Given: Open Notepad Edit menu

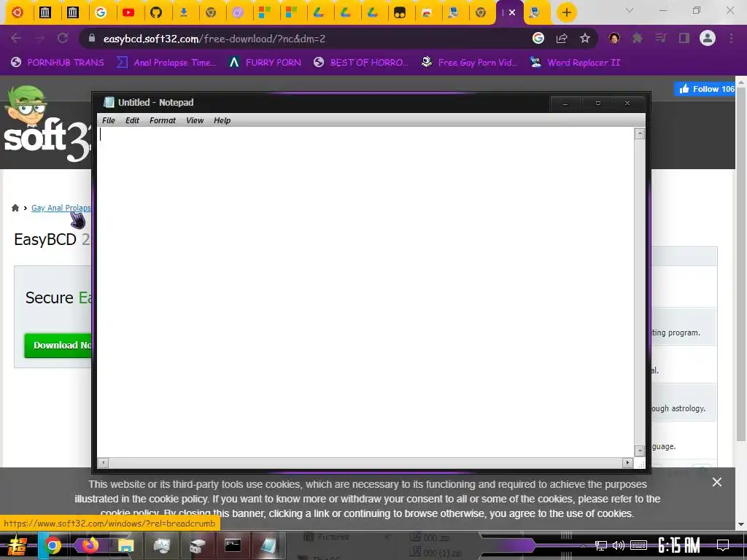Looking at the screenshot, I should pyautogui.click(x=133, y=120).
